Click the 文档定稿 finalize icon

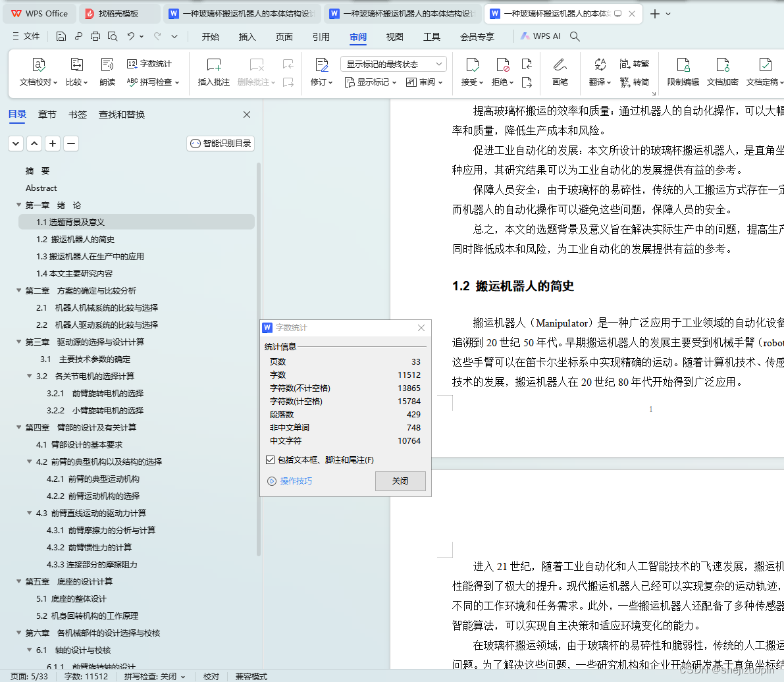point(764,65)
